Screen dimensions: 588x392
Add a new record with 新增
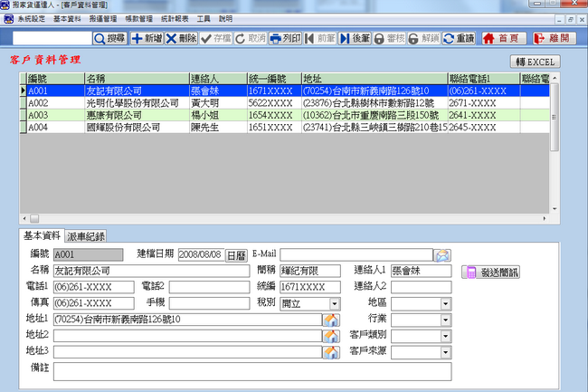click(x=147, y=38)
